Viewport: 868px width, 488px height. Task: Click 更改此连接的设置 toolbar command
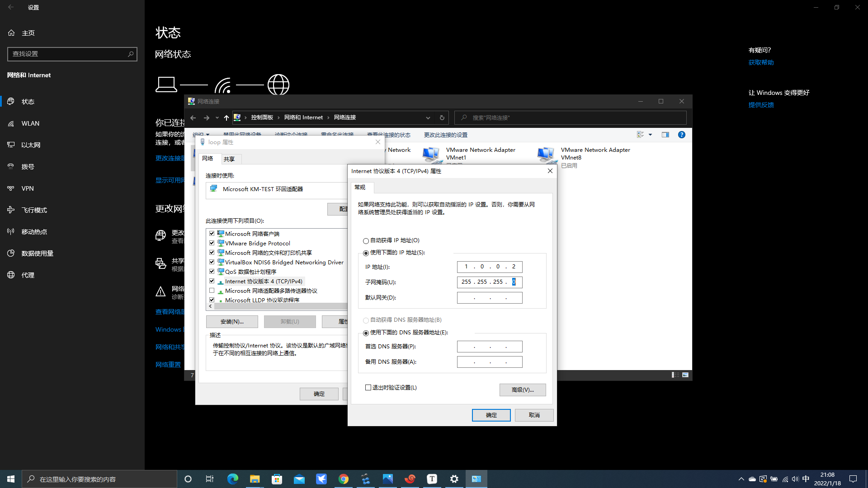tap(446, 135)
